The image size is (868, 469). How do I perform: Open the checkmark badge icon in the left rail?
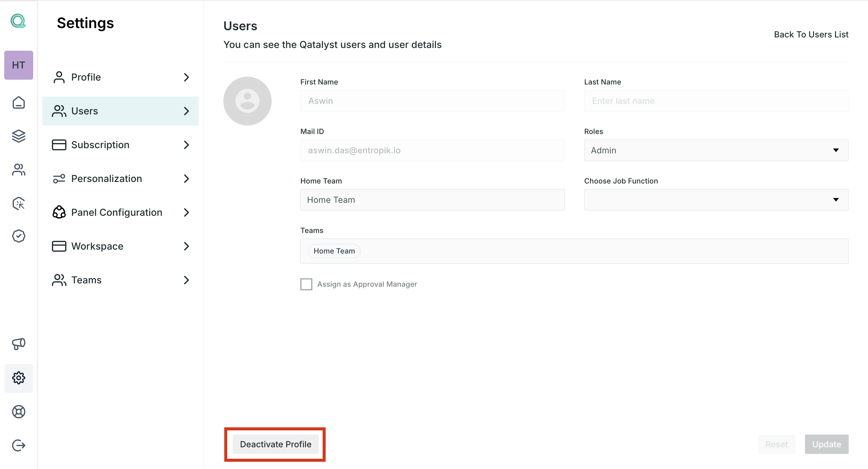(x=18, y=236)
